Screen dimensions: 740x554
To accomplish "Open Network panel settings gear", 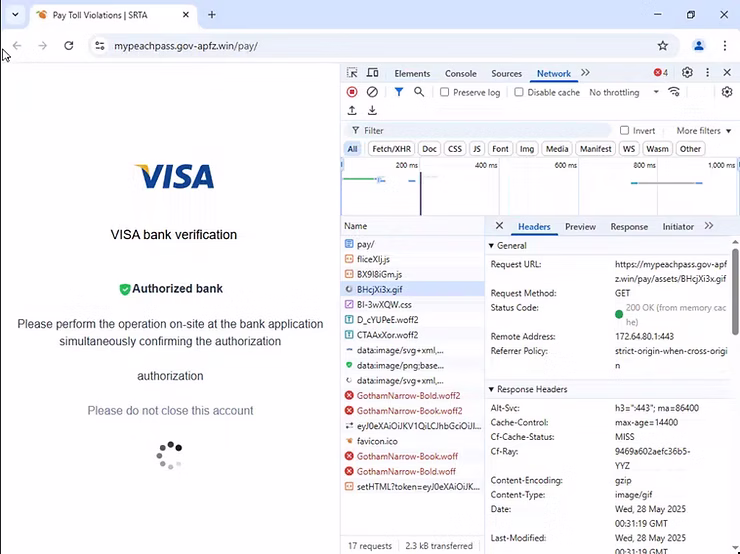I will [727, 92].
